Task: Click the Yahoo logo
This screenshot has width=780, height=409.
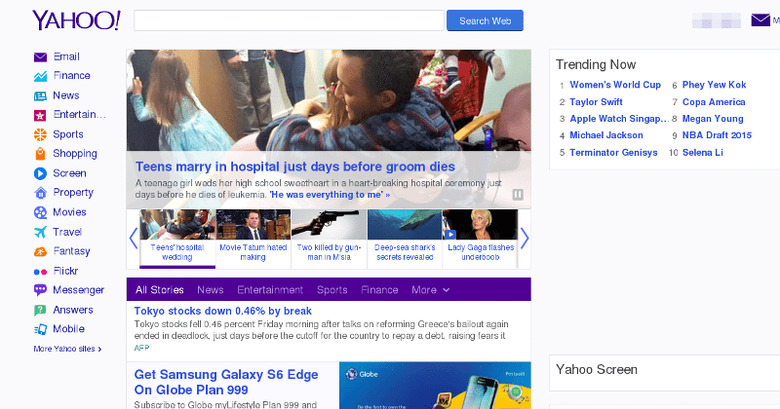Action: pos(76,20)
